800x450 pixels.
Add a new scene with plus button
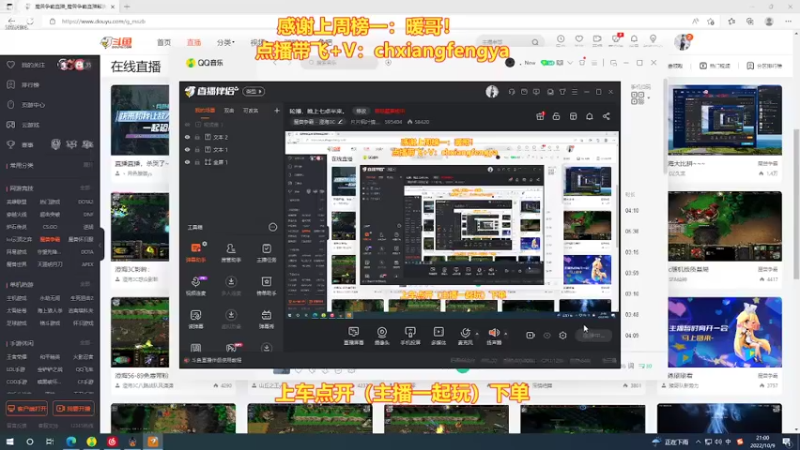pyautogui.click(x=277, y=110)
